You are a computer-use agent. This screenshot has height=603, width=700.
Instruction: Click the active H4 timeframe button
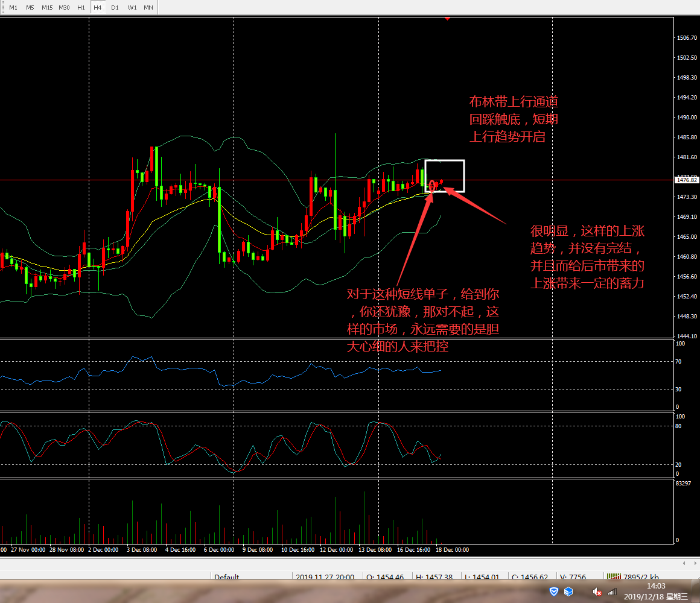tap(98, 7)
